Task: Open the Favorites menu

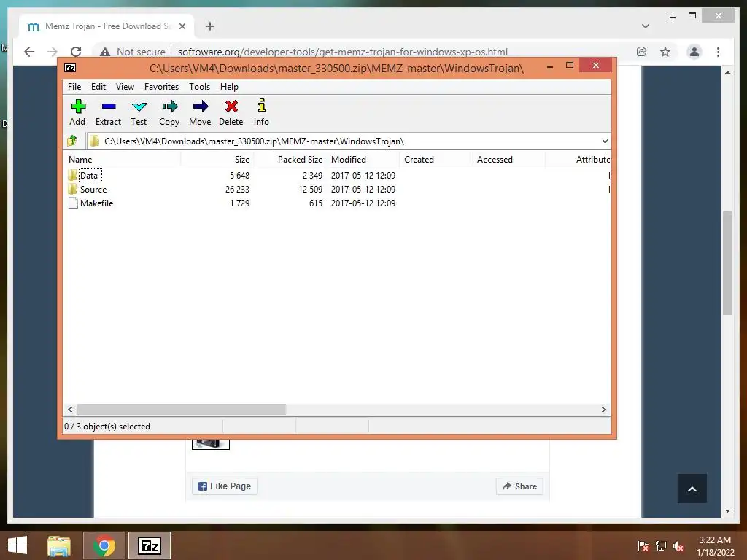Action: pyautogui.click(x=161, y=87)
